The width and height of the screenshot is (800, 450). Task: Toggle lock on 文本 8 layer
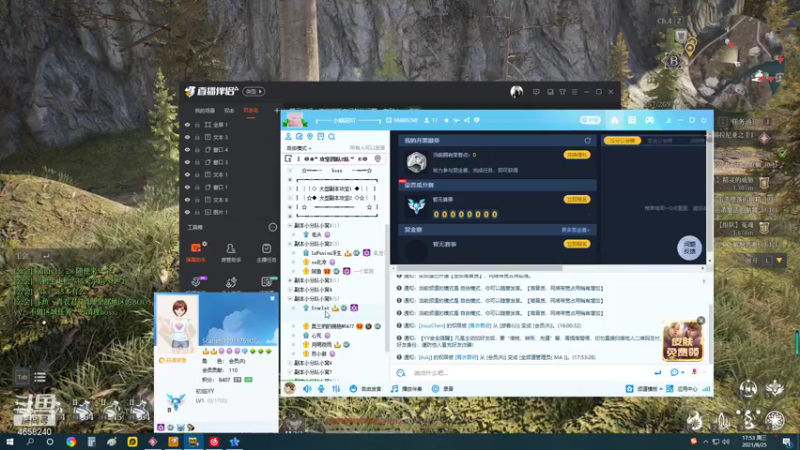[x=197, y=200]
